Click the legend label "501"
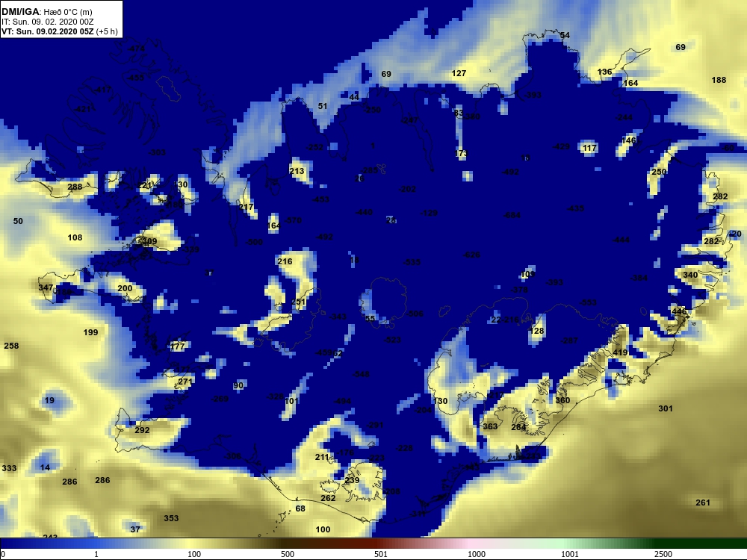Screen dimensions: 747x560 pyautogui.click(x=381, y=554)
